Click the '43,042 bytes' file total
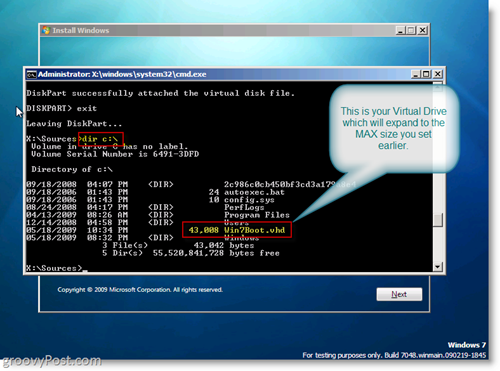 point(224,246)
